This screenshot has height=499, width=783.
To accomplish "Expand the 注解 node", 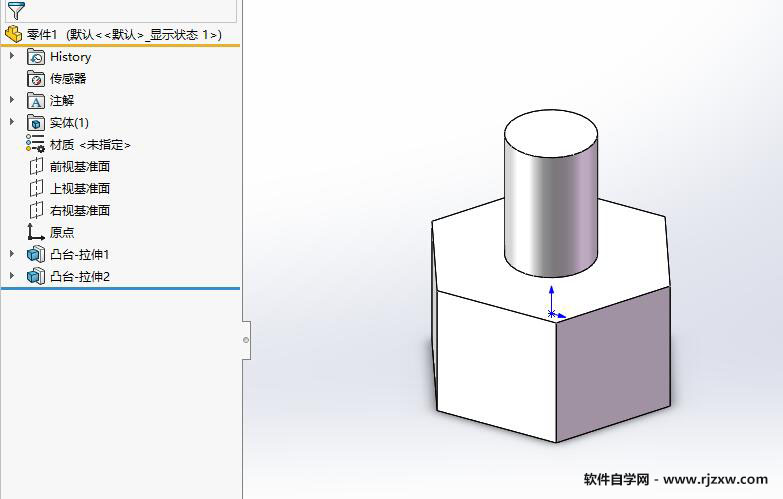I will click(x=12, y=100).
